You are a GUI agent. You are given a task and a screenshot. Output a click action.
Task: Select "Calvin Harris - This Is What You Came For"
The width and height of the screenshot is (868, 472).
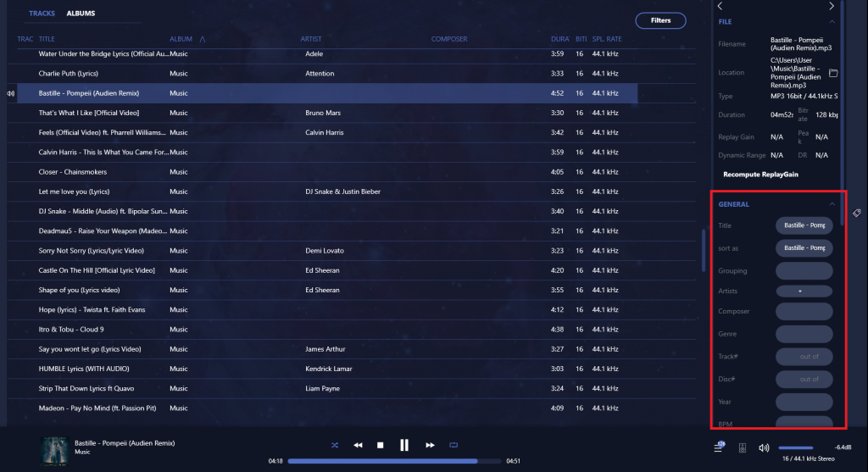point(351,153)
